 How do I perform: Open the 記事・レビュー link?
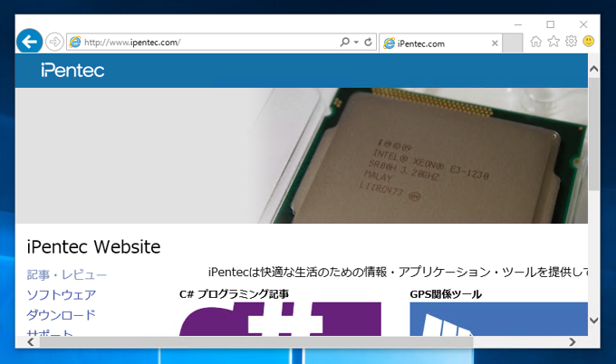(x=66, y=274)
